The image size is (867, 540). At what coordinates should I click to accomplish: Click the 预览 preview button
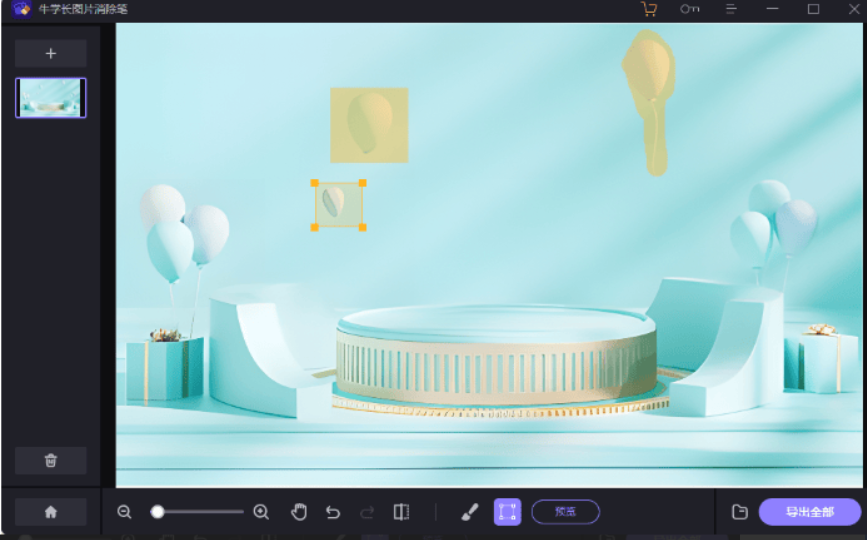click(x=565, y=512)
